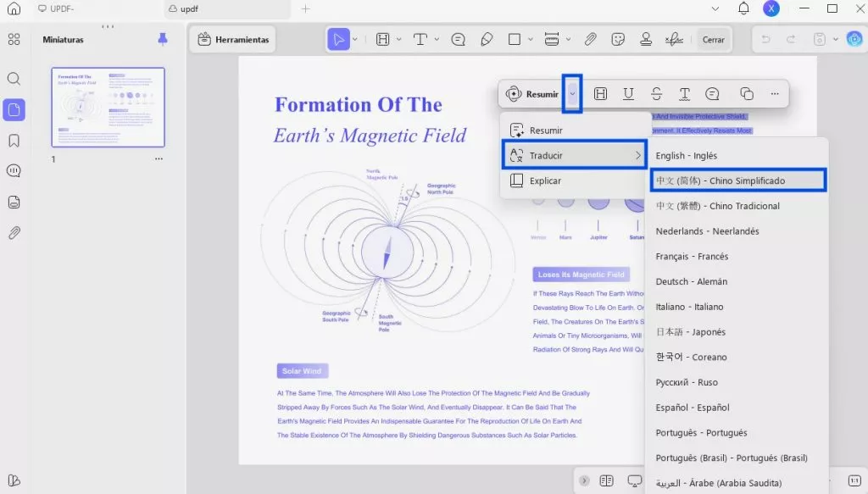This screenshot has width=868, height=494.
Task: Select Italiano language option
Action: click(x=737, y=307)
